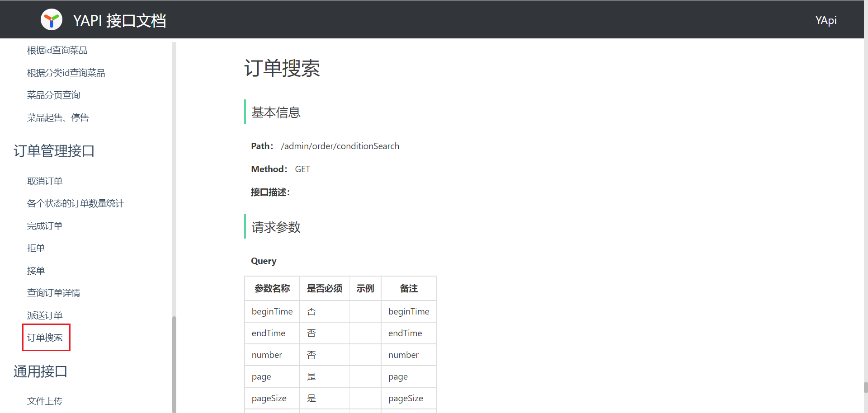The image size is (868, 413).
Task: Open the YApi link in header
Action: (x=826, y=20)
